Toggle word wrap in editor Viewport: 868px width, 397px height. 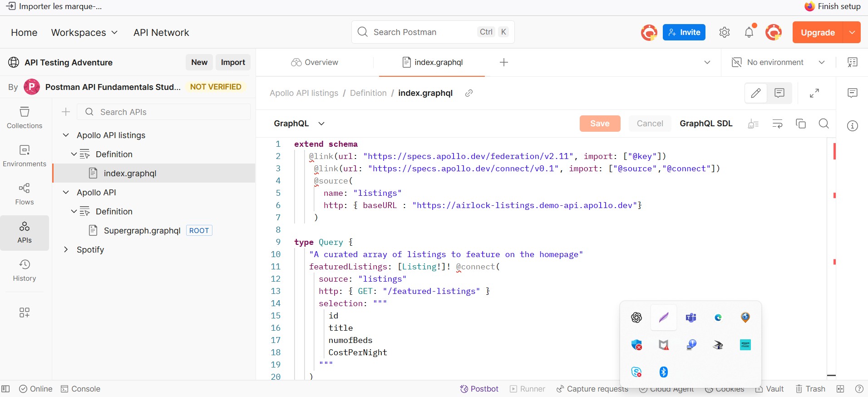tap(777, 124)
